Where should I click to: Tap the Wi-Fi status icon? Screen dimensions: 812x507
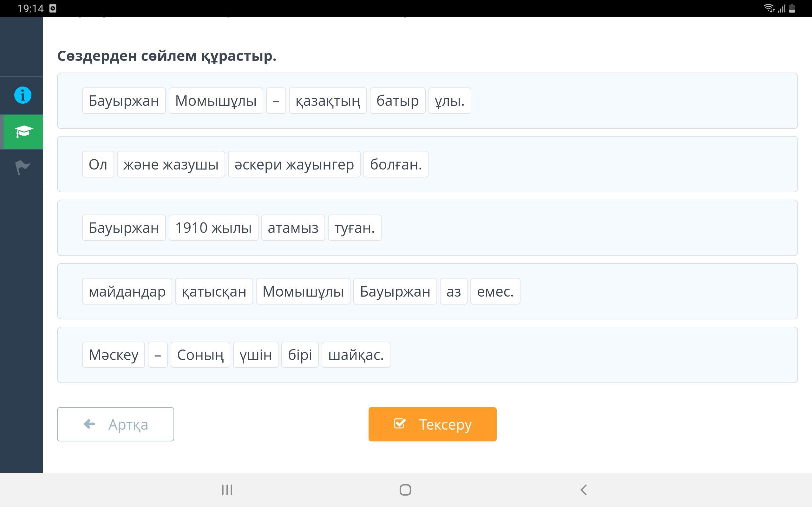[768, 8]
